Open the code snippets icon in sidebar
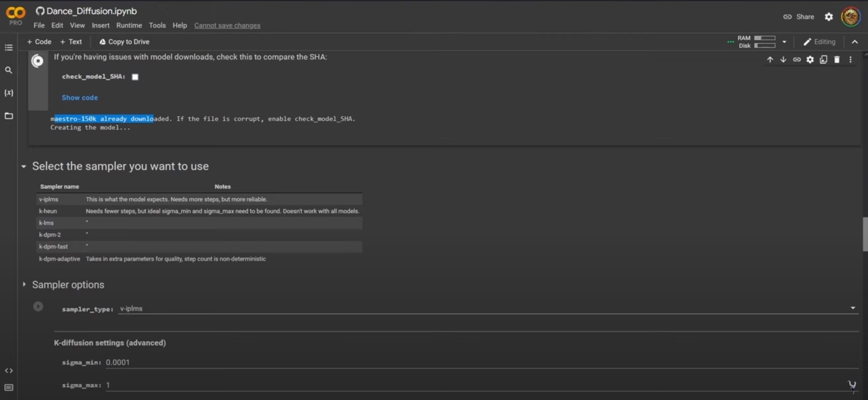 (9, 370)
